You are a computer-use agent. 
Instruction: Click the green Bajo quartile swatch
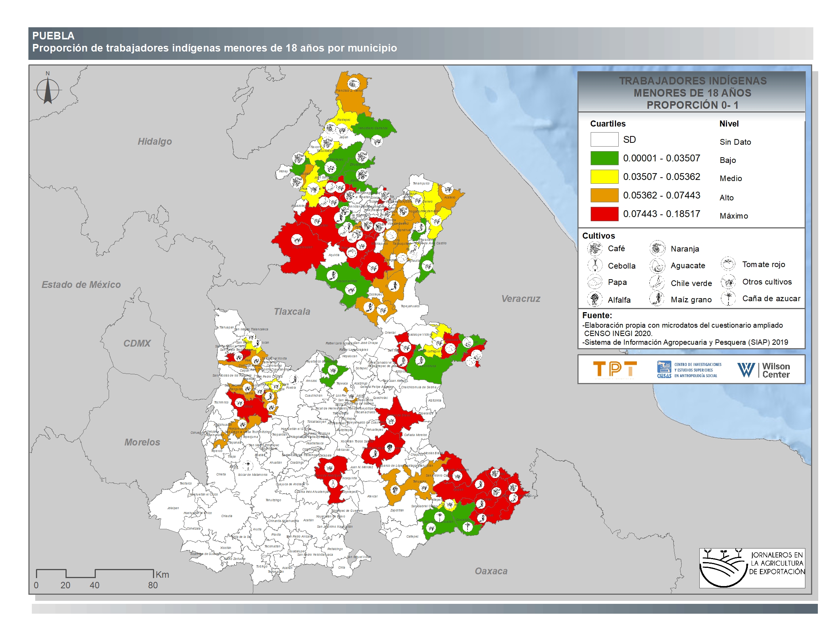click(604, 158)
